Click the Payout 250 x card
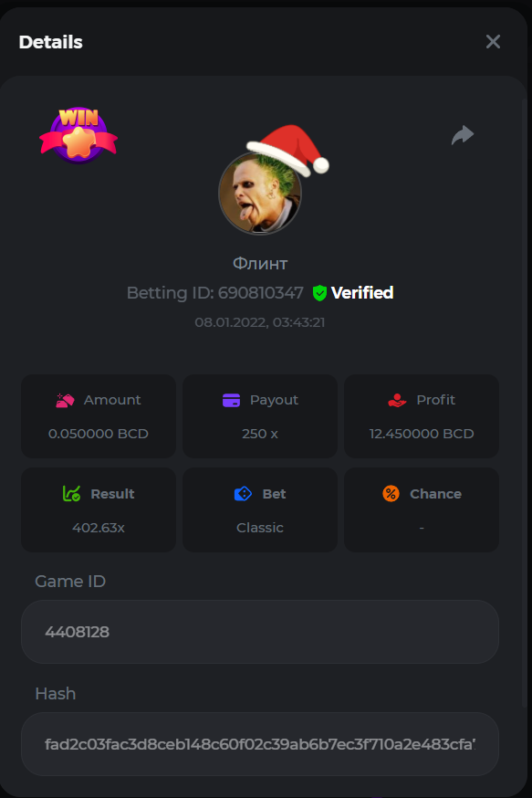Screen dimensions: 532x798 (x=260, y=416)
